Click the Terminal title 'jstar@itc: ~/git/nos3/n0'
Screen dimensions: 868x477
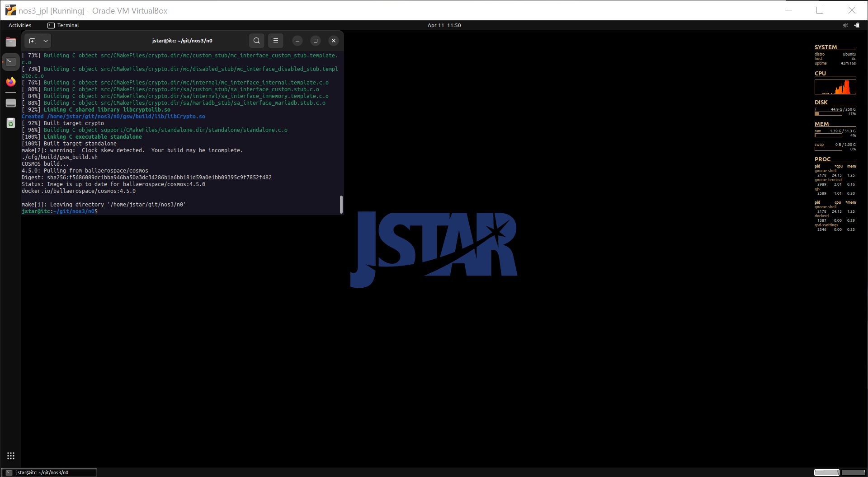tap(182, 41)
